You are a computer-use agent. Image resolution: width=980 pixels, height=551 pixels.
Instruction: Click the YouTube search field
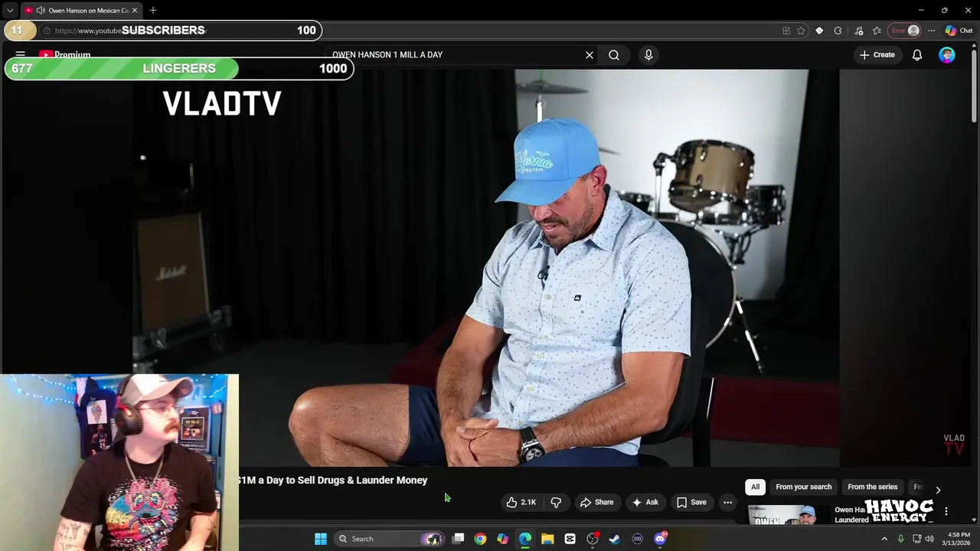tap(454, 55)
